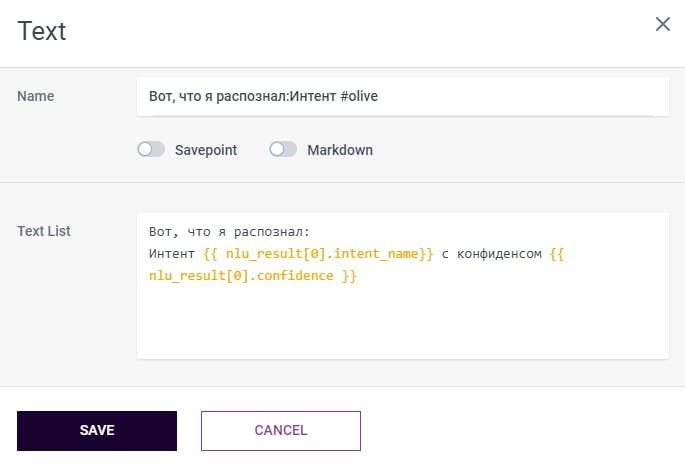
Task: Click empty space inside Text List editor
Action: 400,325
